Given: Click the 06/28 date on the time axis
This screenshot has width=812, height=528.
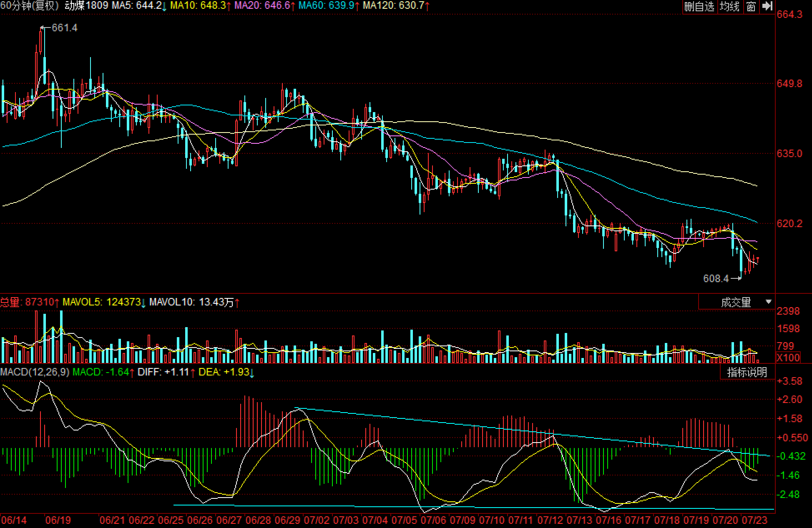Looking at the screenshot, I should (258, 520).
